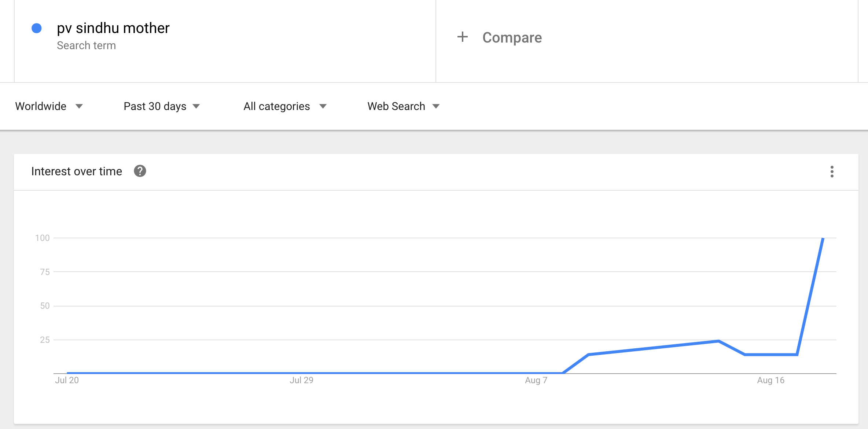
Task: Click the 100 y-axis value label
Action: click(43, 238)
